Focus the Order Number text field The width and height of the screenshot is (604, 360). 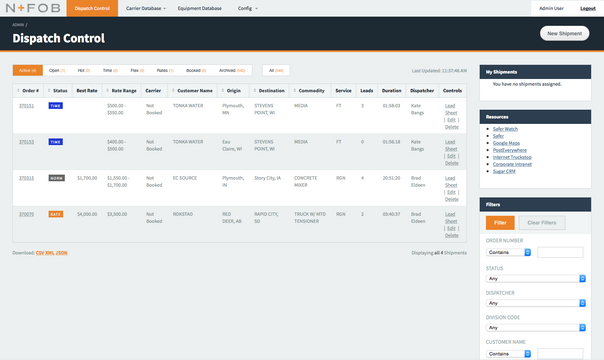click(560, 252)
